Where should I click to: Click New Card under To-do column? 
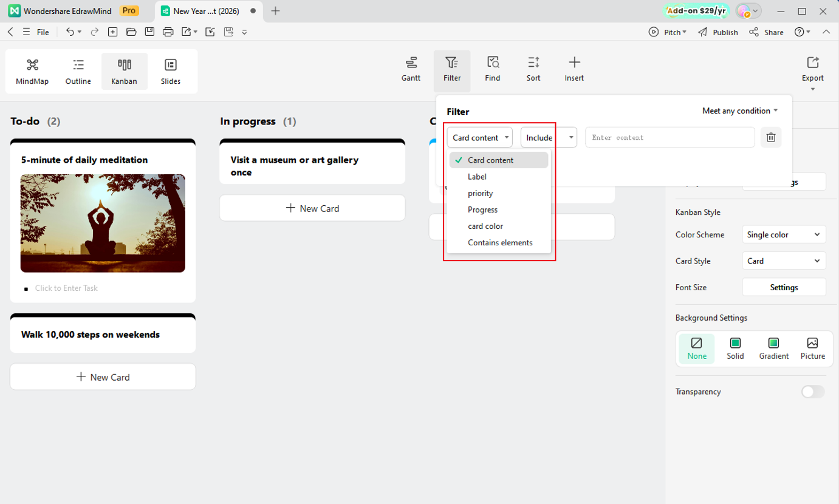[x=103, y=377]
